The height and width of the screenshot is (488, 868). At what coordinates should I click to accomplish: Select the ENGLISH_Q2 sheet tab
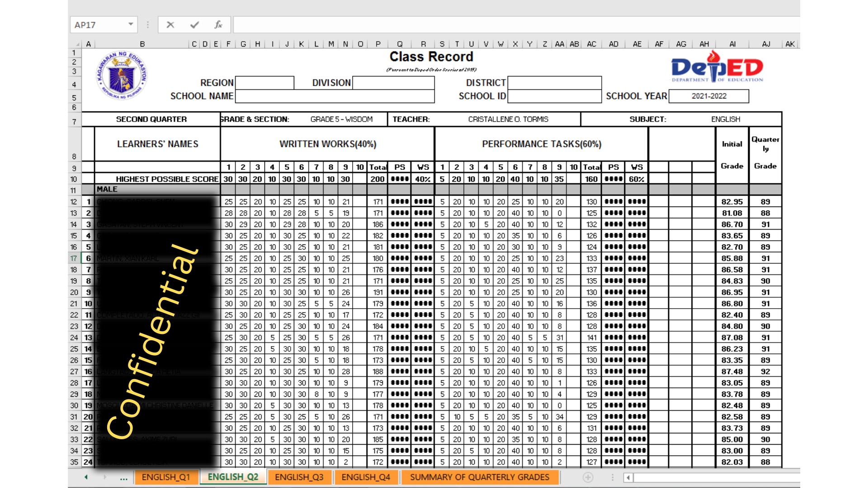(233, 477)
